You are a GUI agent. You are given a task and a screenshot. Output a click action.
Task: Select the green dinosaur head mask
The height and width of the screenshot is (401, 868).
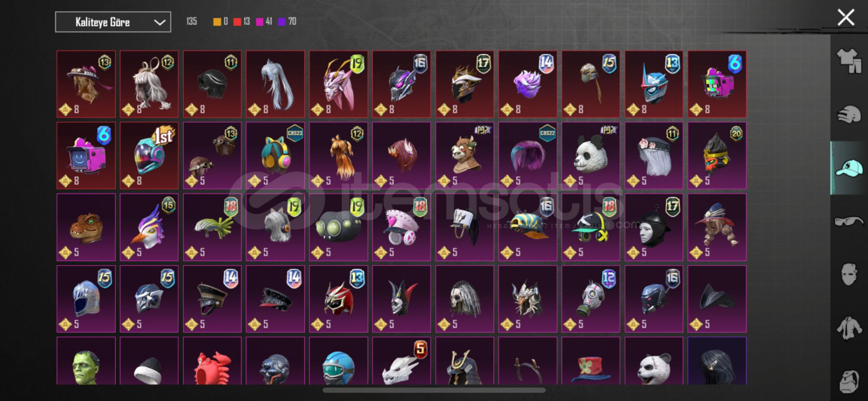pos(86,227)
